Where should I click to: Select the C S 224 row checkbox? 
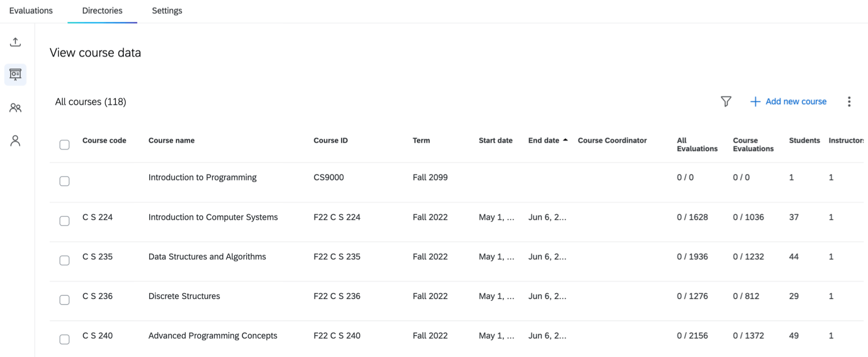64,221
